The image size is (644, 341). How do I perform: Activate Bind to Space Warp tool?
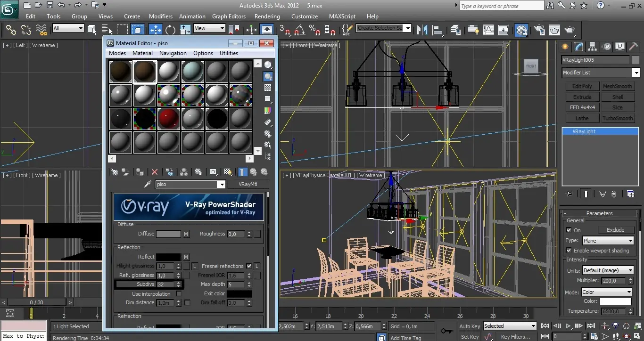click(41, 30)
